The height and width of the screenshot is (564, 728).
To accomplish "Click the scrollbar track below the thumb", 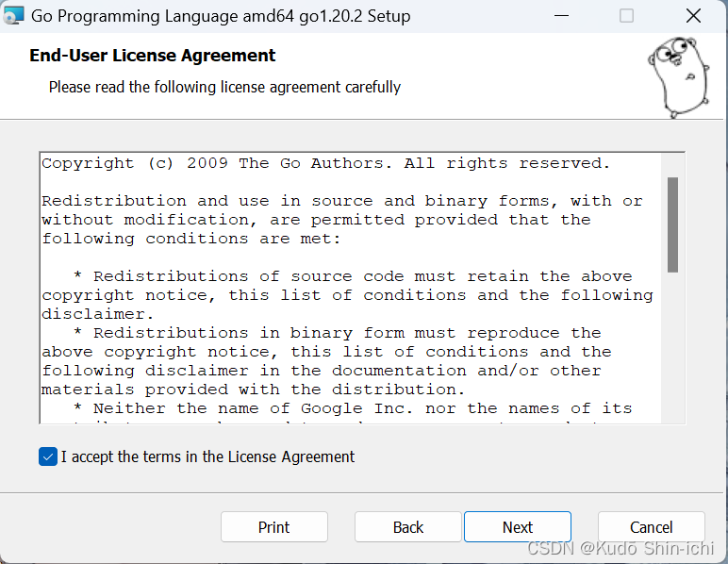I will click(x=672, y=349).
